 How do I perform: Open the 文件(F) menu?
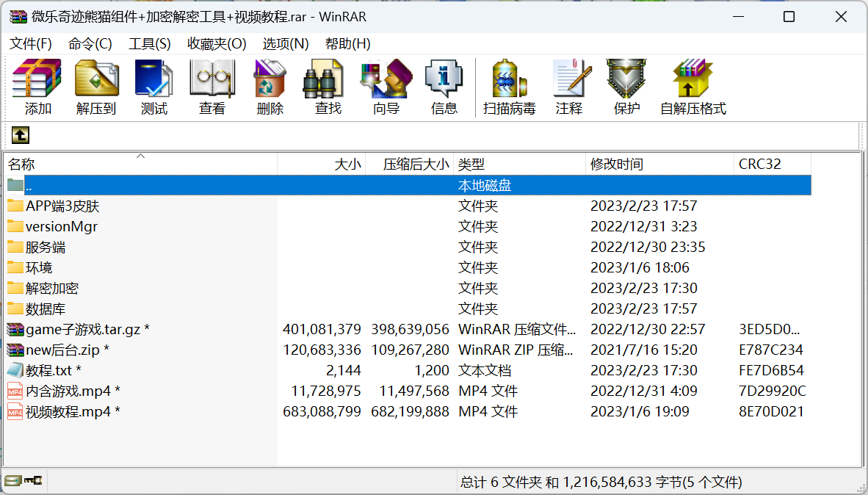tap(31, 43)
